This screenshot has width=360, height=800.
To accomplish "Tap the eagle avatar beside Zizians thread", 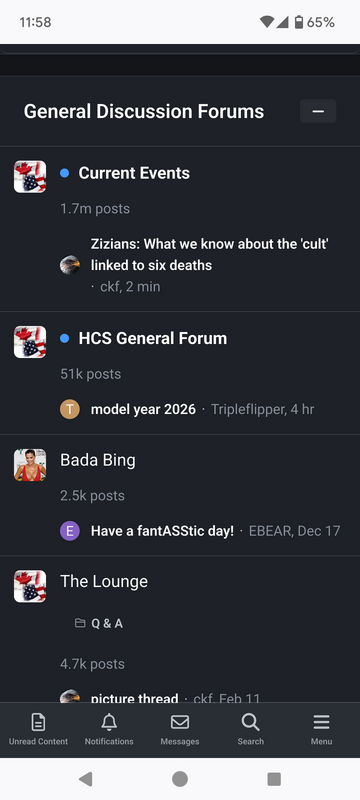I will (70, 265).
